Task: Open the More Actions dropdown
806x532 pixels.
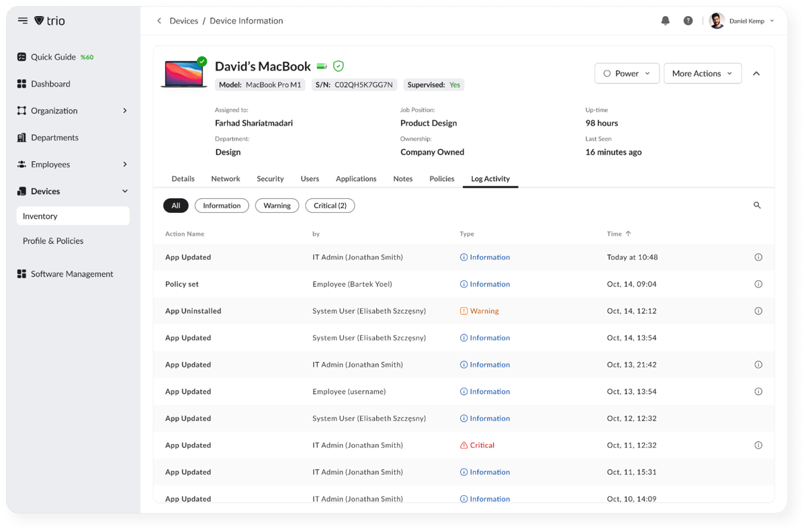Action: [x=702, y=73]
